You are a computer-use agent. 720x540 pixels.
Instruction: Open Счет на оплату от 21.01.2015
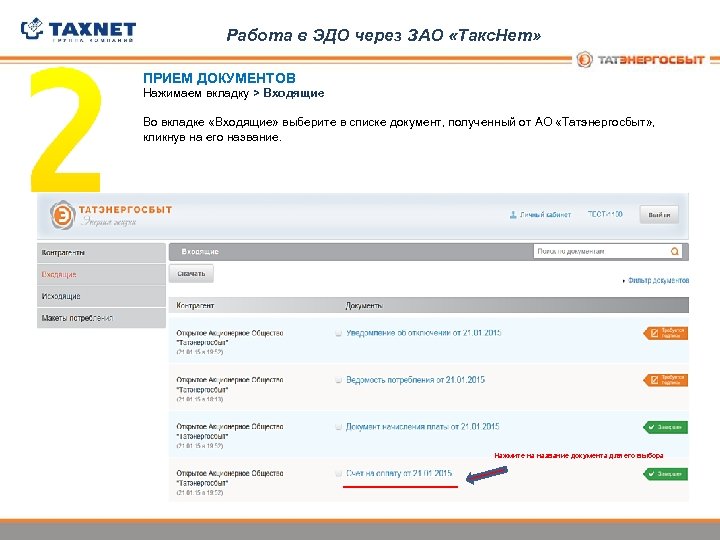coord(399,473)
